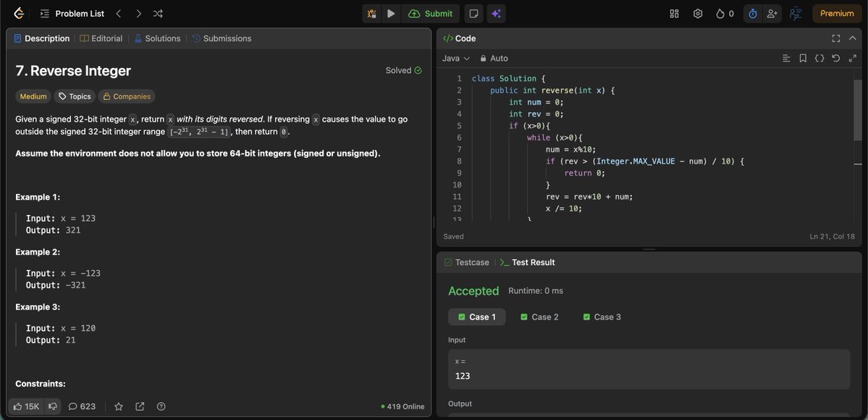Go to next problem arrow

click(x=138, y=13)
